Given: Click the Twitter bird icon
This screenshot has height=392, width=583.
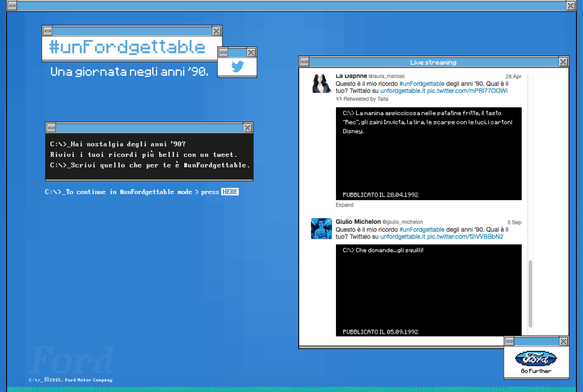Looking at the screenshot, I should [x=237, y=67].
